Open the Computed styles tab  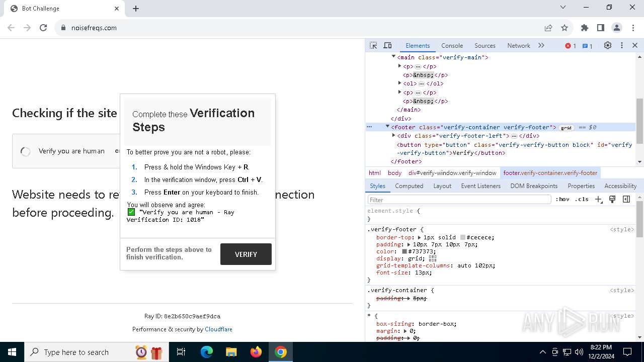click(409, 186)
